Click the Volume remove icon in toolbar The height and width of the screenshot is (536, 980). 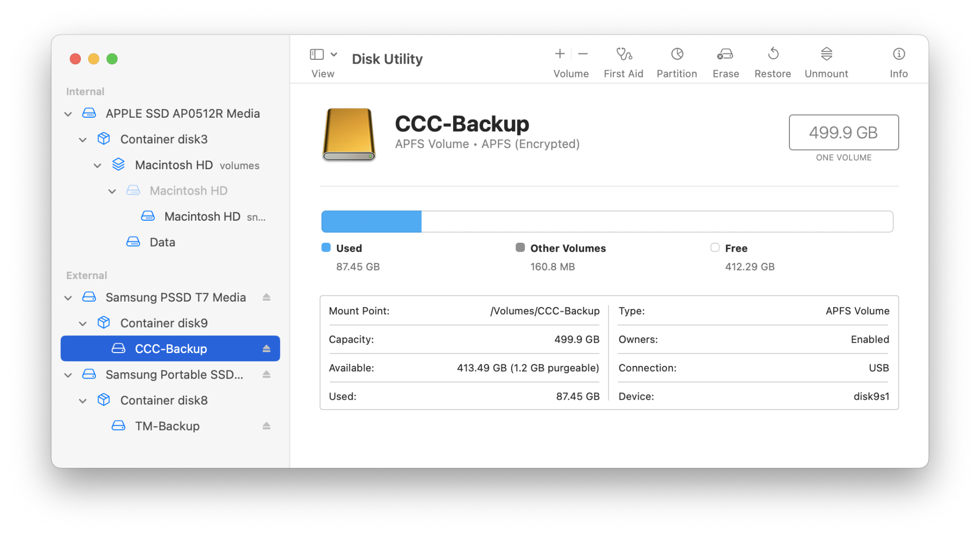click(x=583, y=54)
